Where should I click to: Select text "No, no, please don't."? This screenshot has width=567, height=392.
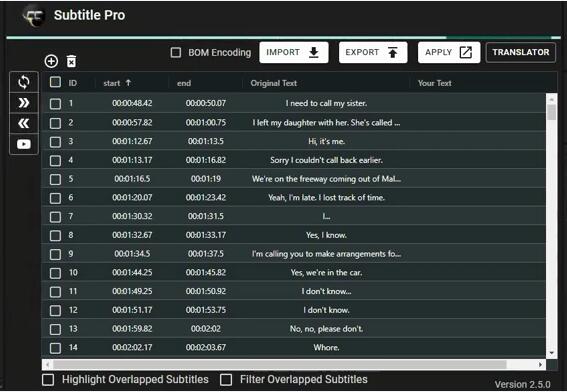[x=326, y=329]
